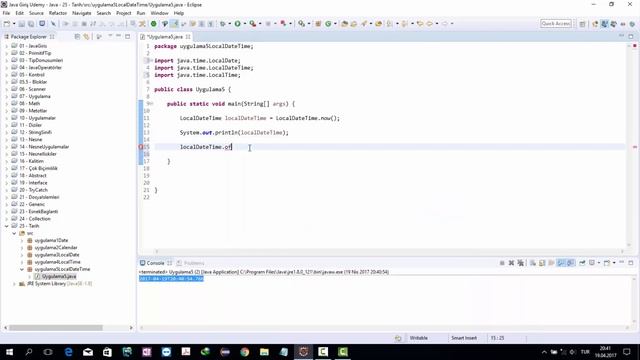Click the Open Type toolbar icon
Viewport: 640px width, 360px height.
pos(344,24)
